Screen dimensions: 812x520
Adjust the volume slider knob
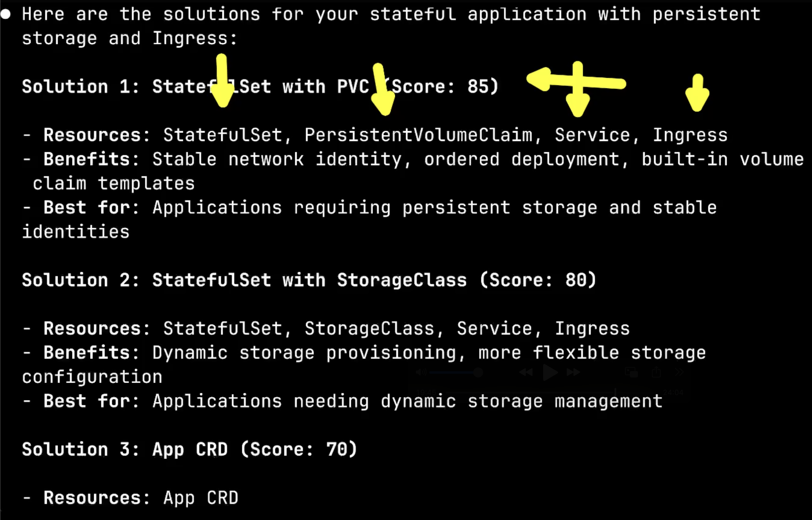478,372
